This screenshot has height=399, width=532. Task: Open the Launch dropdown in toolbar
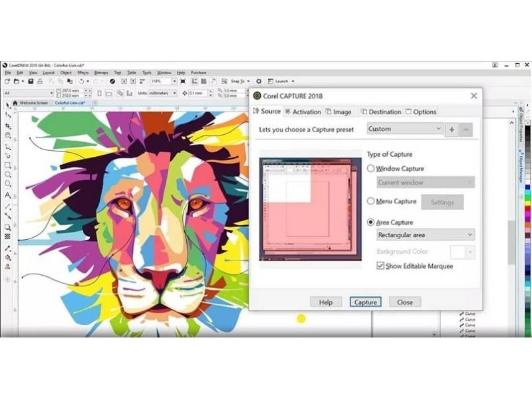point(293,81)
